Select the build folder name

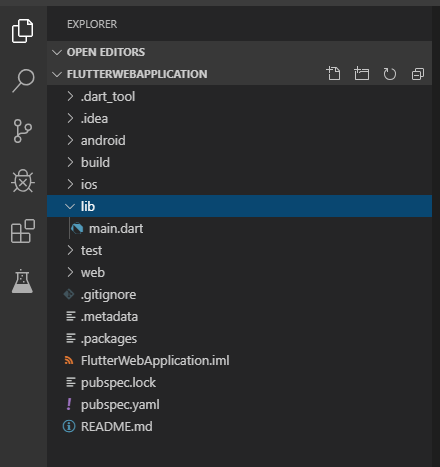click(x=95, y=163)
